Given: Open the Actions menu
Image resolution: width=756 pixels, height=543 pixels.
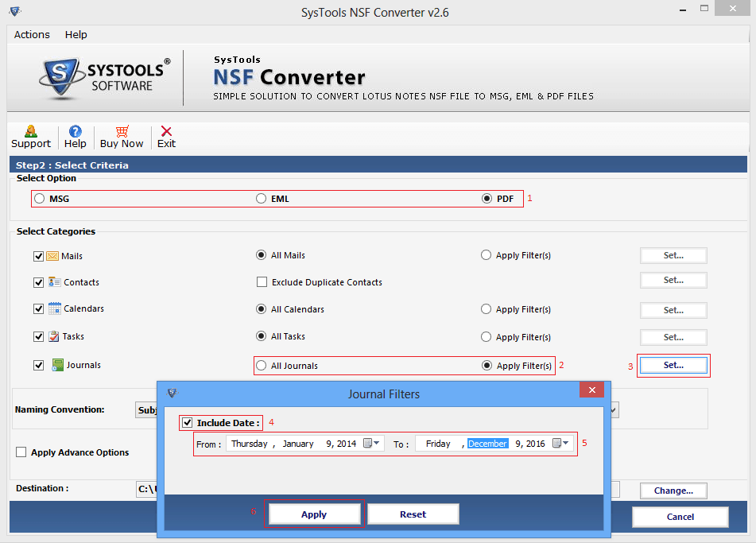Looking at the screenshot, I should pyautogui.click(x=32, y=35).
